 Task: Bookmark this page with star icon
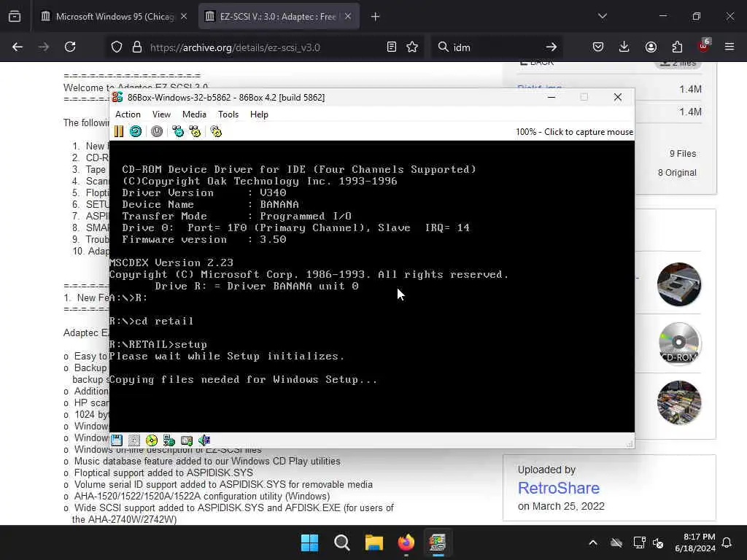point(412,47)
